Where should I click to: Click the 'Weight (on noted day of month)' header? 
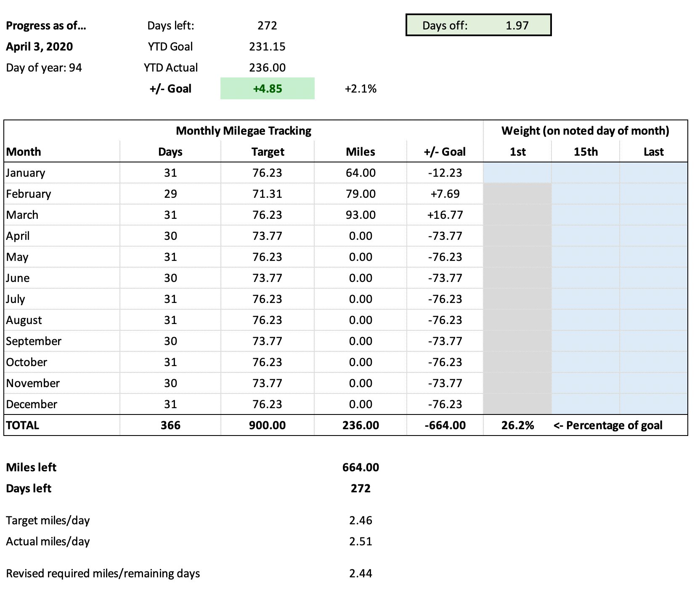pyautogui.click(x=585, y=131)
